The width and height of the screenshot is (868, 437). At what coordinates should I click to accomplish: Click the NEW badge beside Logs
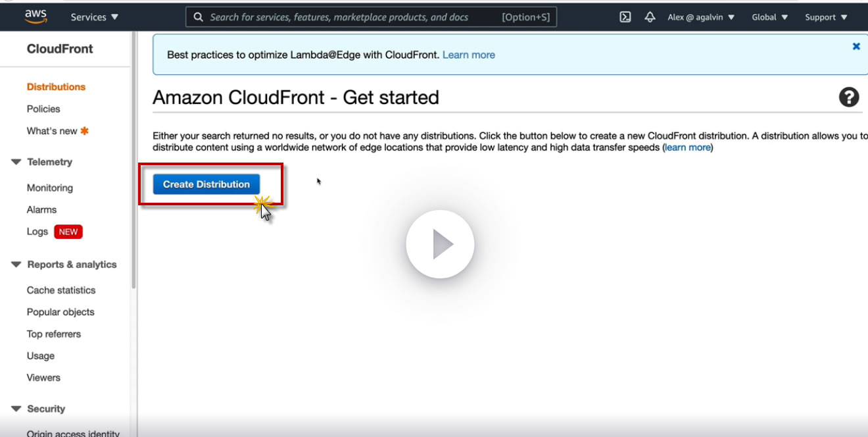point(68,232)
